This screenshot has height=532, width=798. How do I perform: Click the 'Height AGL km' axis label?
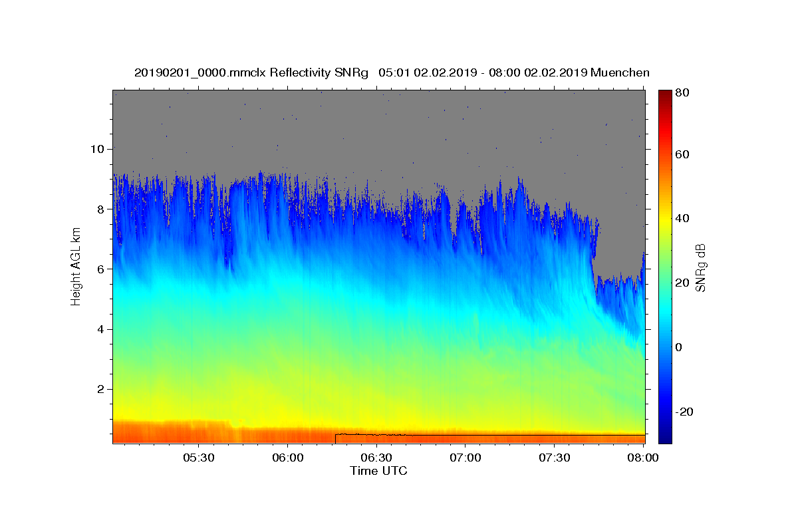tap(76, 267)
